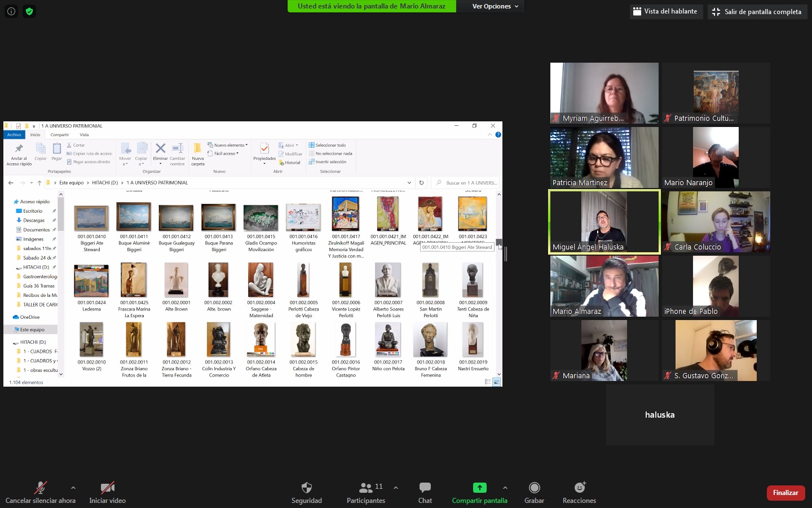The height and width of the screenshot is (508, 812).
Task: Open the meeting information icon
Action: click(11, 11)
